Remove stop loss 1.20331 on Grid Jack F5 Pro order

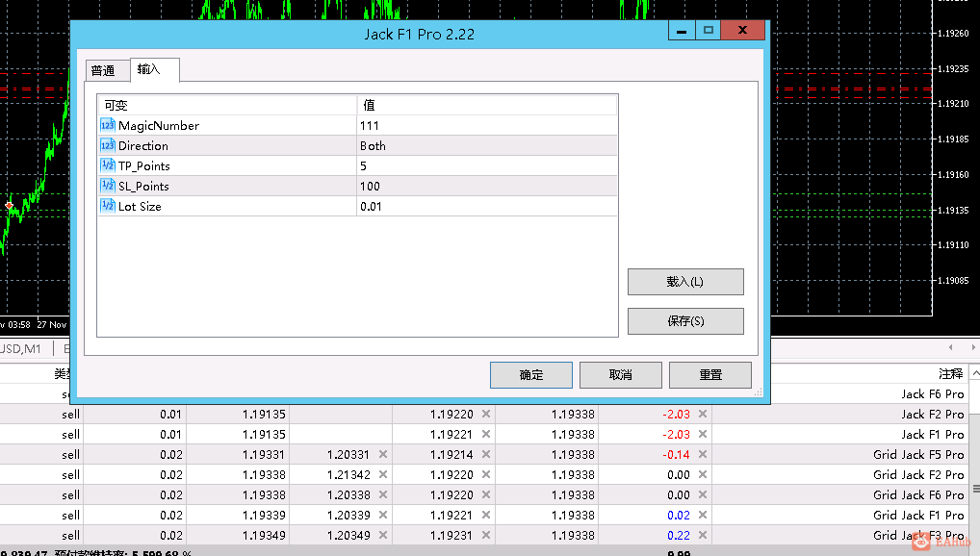tap(383, 454)
